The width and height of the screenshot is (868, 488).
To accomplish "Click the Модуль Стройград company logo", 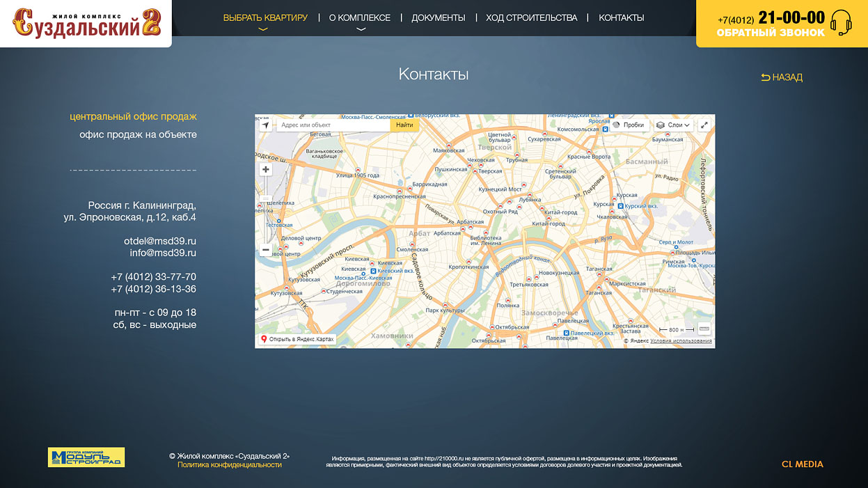I will click(x=86, y=457).
